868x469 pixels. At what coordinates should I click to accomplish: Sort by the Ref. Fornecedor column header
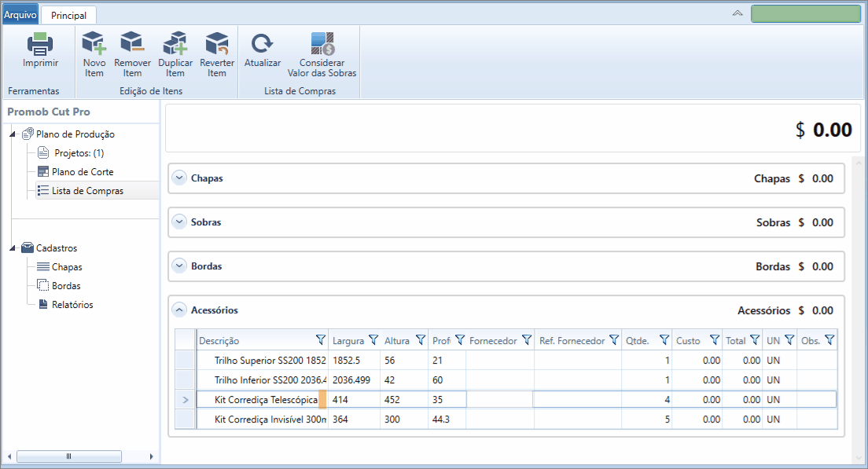coord(572,341)
